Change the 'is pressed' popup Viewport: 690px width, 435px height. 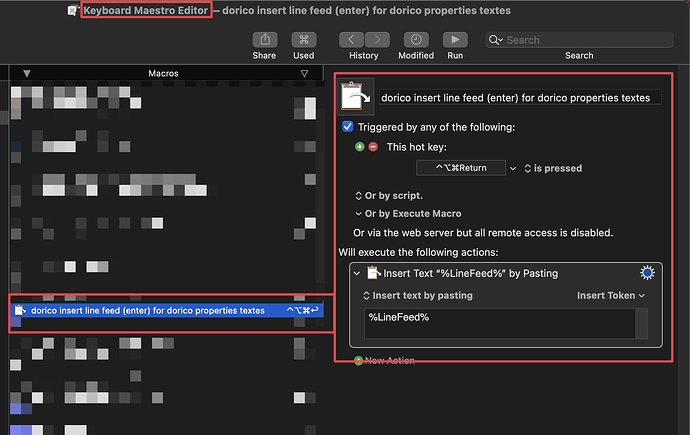(x=554, y=168)
